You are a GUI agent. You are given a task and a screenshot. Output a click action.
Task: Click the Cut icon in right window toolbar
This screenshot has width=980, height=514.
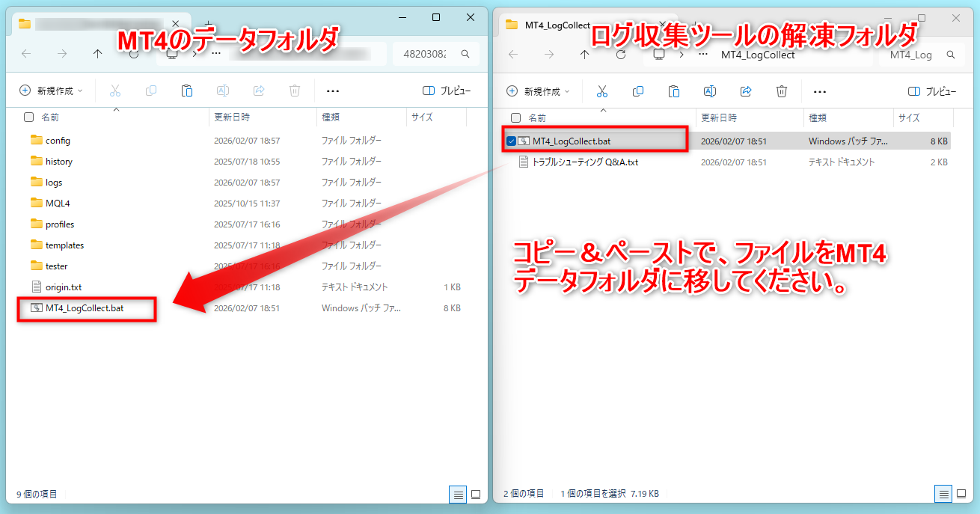coord(601,91)
